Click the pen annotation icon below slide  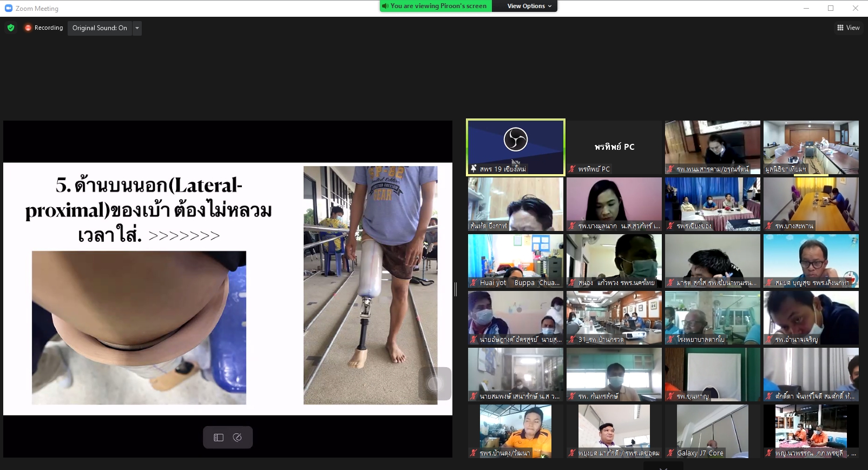pos(237,438)
